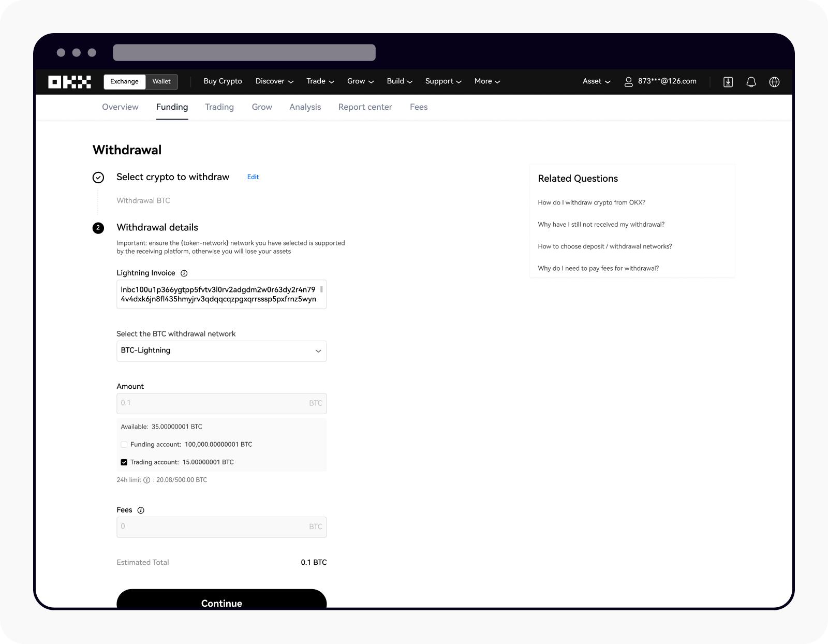Screen dimensions: 828x644
Task: Open the Grow tab under account nav
Action: click(x=262, y=107)
